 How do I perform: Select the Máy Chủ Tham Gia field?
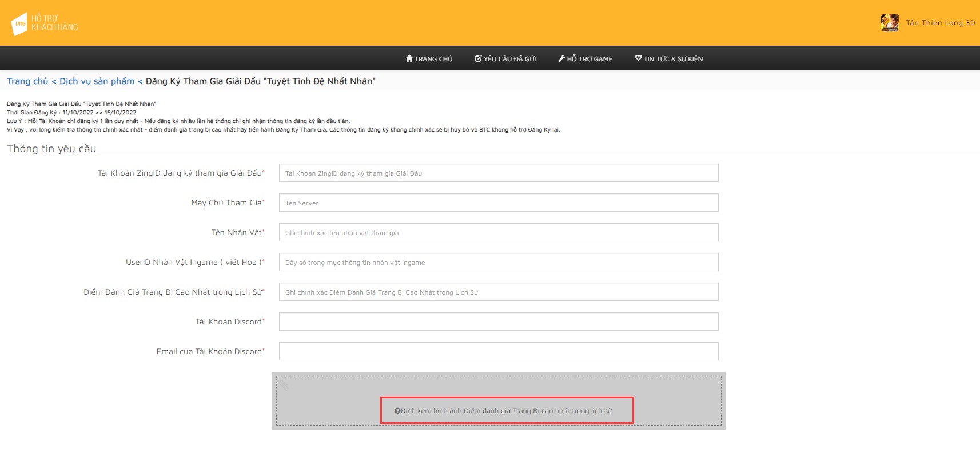(498, 203)
